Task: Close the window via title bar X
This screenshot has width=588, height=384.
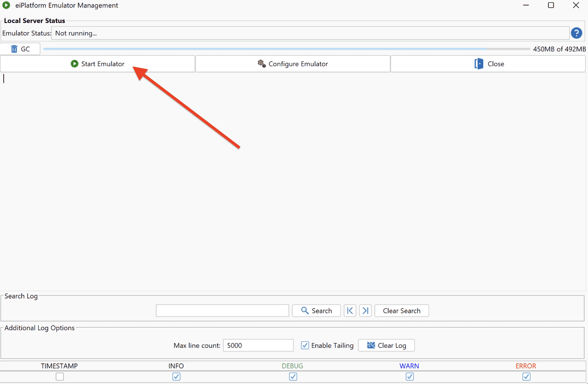Action: (576, 6)
